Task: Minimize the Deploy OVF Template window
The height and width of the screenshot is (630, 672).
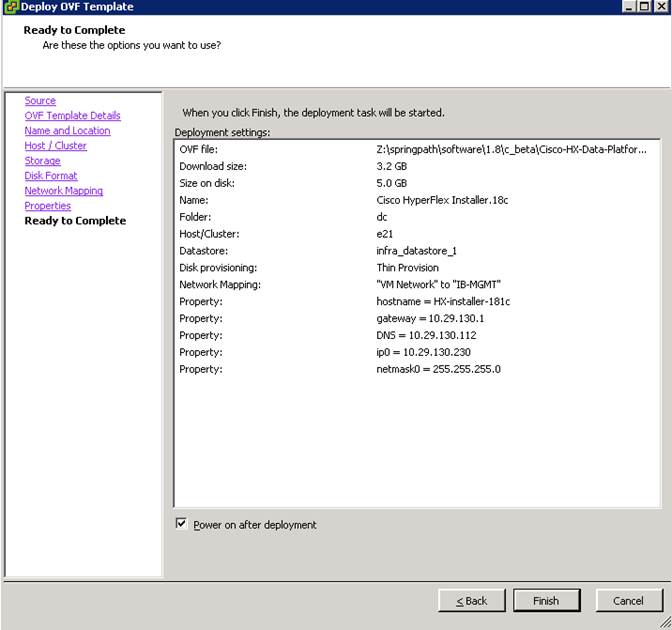Action: click(x=629, y=6)
